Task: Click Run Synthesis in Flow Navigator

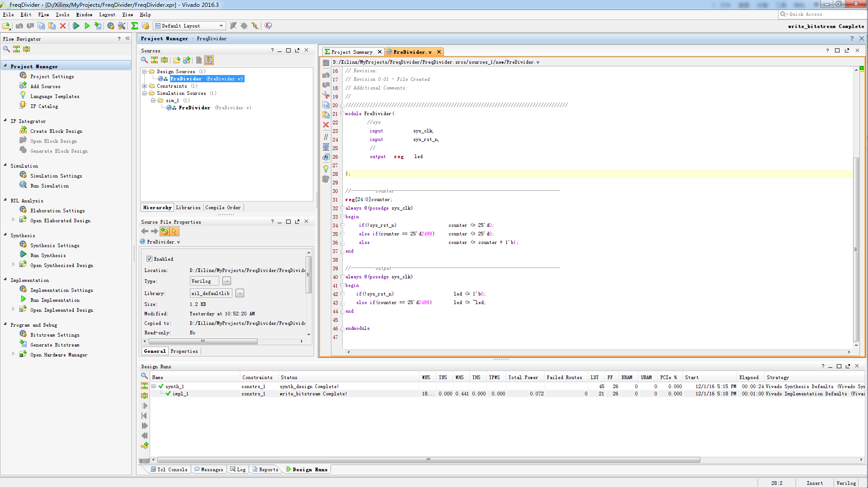Action: [48, 255]
